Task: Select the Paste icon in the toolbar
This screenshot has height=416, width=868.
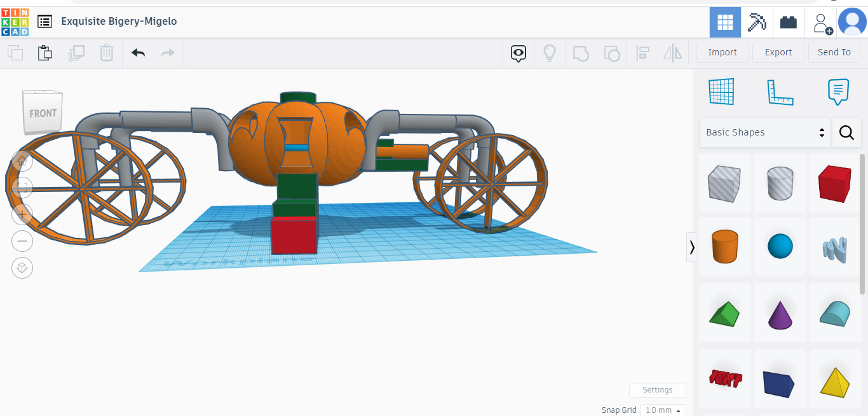Action: [44, 53]
